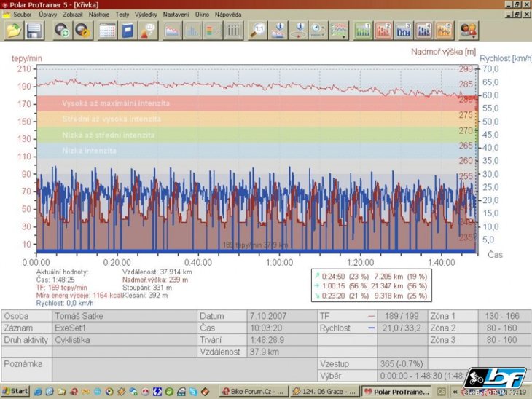This screenshot has height=399, width=532.
Task: Click the 1:1 magnifier zoom icon
Action: click(x=258, y=30)
